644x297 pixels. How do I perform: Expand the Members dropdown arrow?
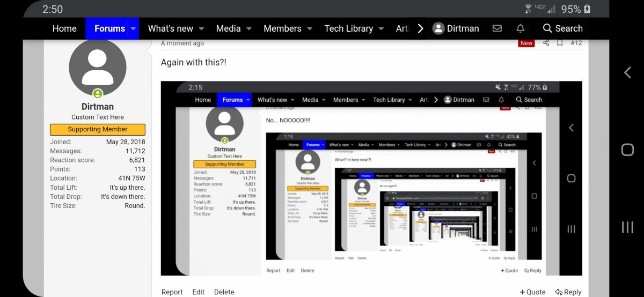(311, 28)
